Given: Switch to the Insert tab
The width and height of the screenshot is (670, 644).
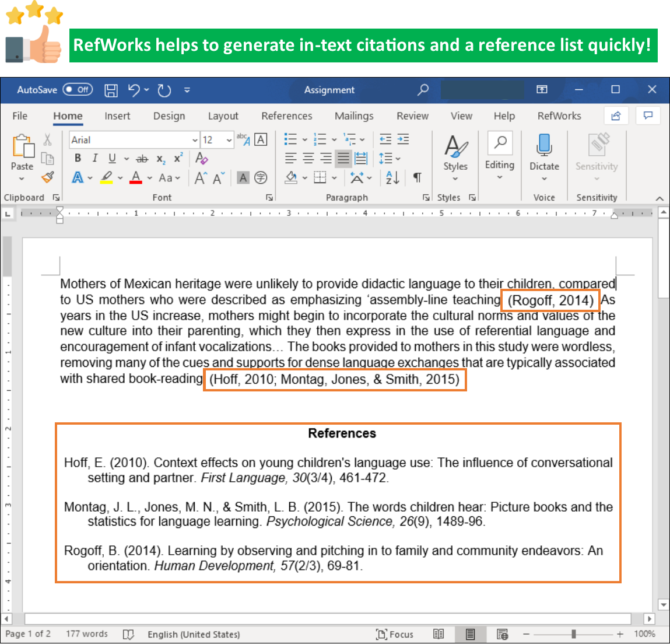Looking at the screenshot, I should pos(117,116).
